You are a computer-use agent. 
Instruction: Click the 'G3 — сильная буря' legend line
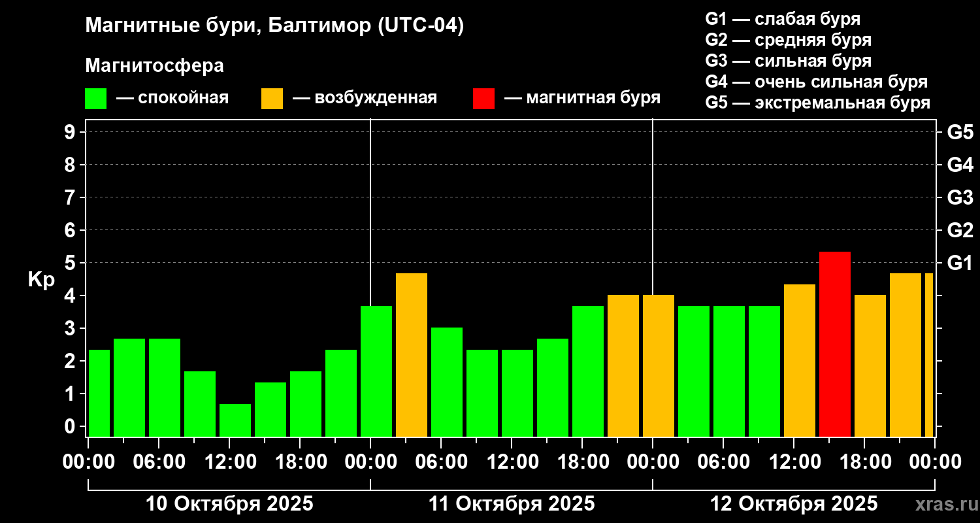point(788,61)
